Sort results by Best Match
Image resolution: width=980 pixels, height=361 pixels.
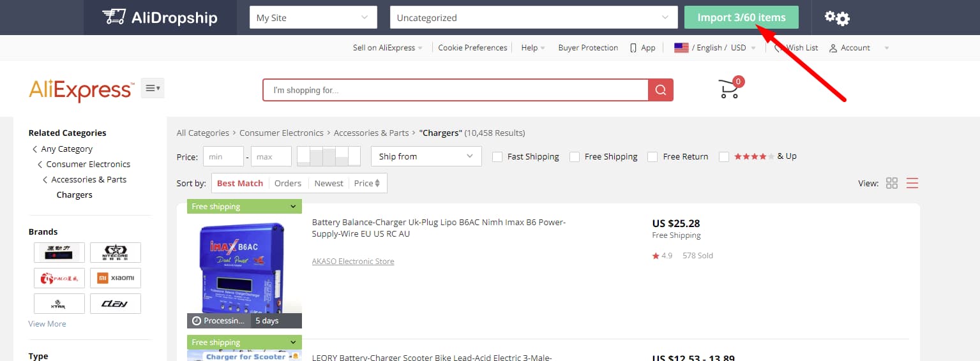click(x=240, y=183)
